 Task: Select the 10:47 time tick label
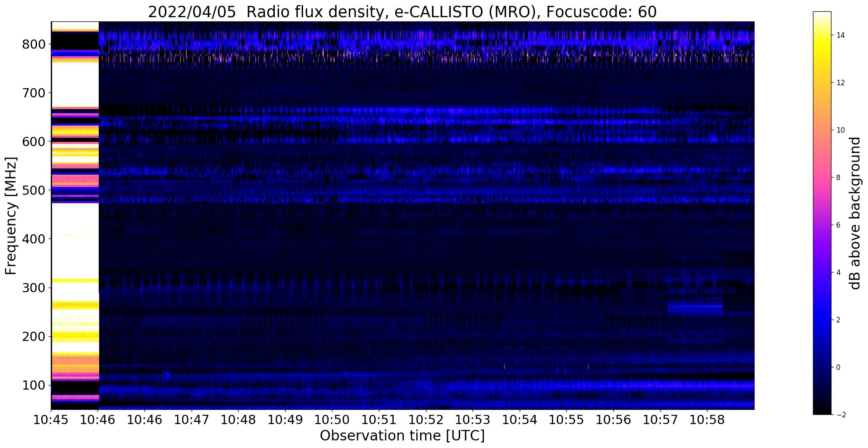[x=192, y=420]
